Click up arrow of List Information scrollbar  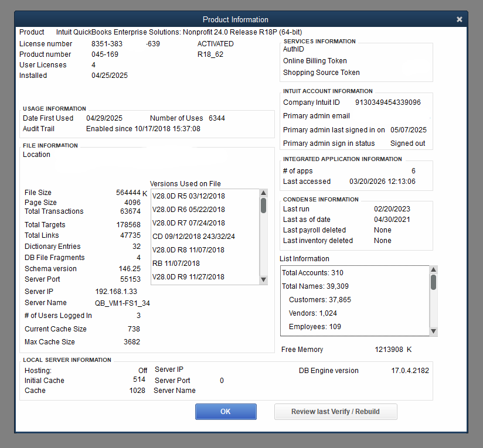pos(433,270)
